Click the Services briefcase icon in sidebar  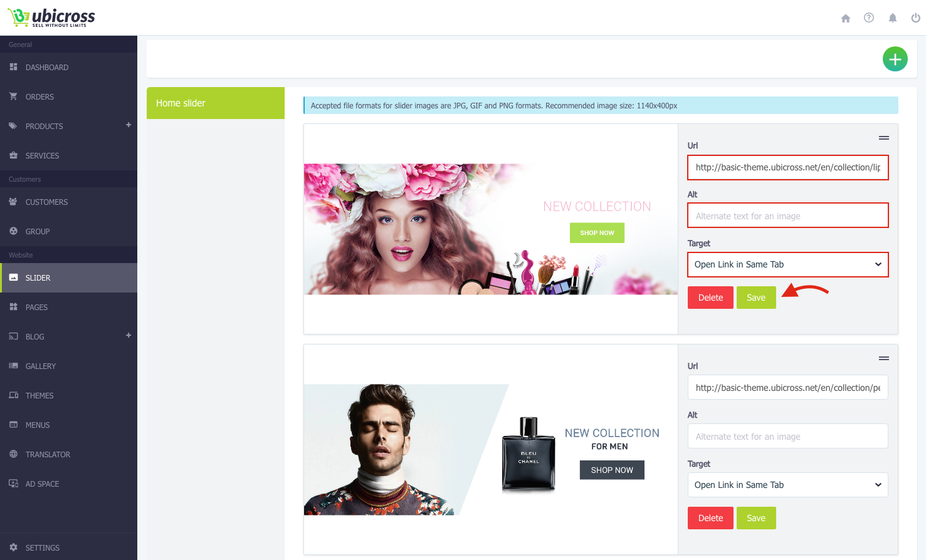point(13,155)
